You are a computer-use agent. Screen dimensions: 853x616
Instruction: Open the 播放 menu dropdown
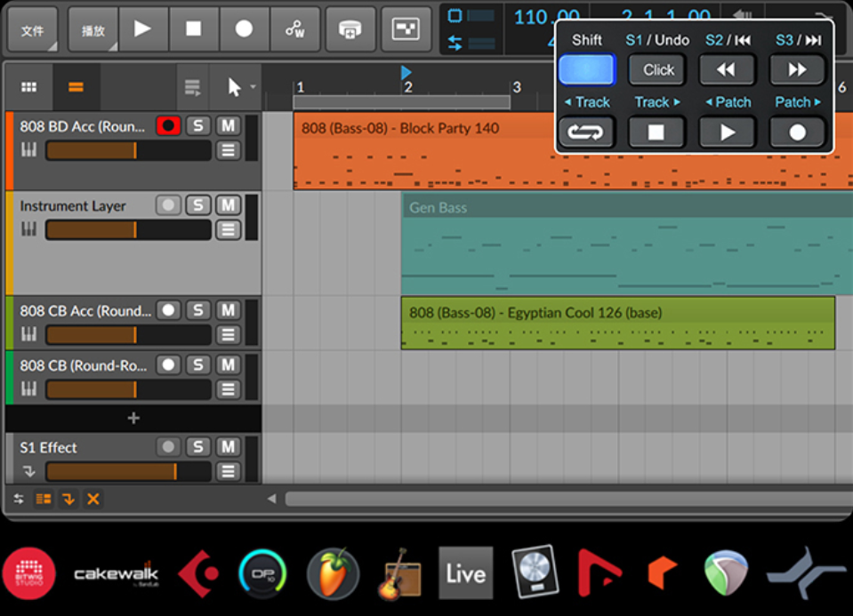coord(93,30)
